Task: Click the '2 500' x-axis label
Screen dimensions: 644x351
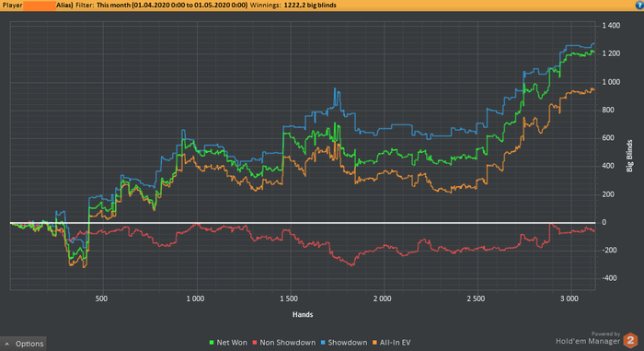Action: pyautogui.click(x=476, y=298)
